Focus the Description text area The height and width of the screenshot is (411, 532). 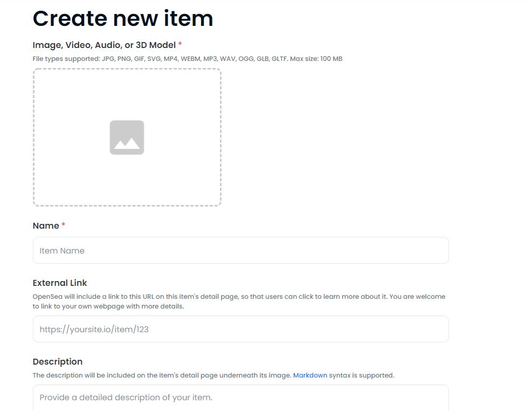[x=241, y=398]
